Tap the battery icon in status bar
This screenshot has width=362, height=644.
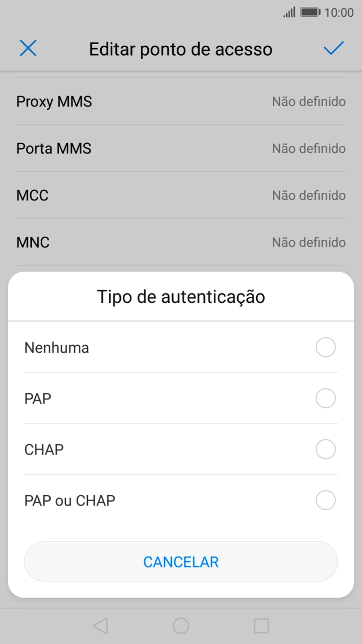pyautogui.click(x=310, y=12)
